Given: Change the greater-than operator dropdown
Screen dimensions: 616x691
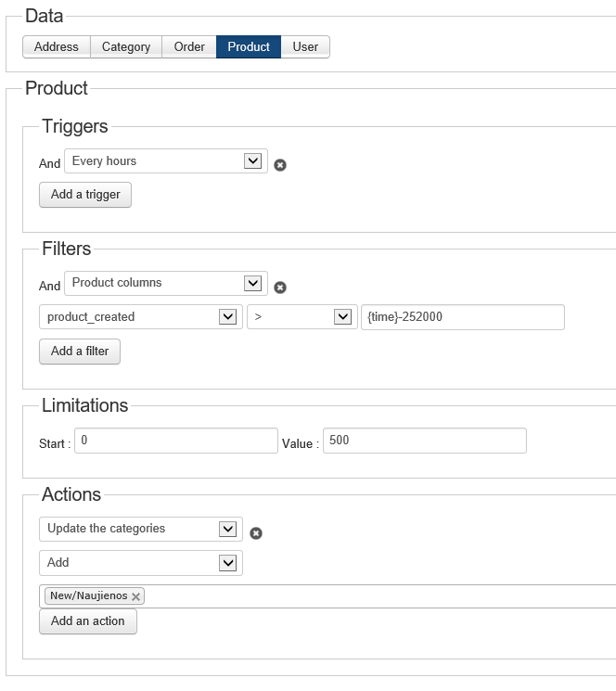Looking at the screenshot, I should [302, 317].
